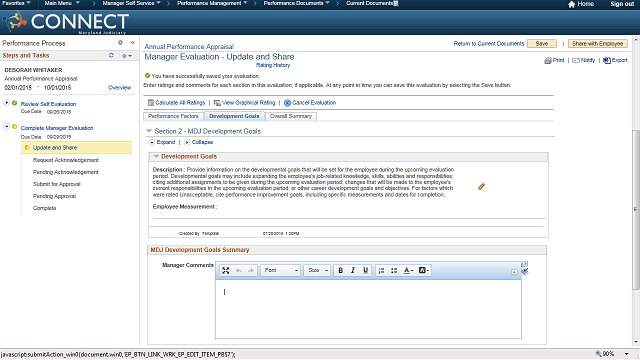Click the Italic formatting icon
Image resolution: width=640 pixels, height=360 pixels.
[353, 270]
